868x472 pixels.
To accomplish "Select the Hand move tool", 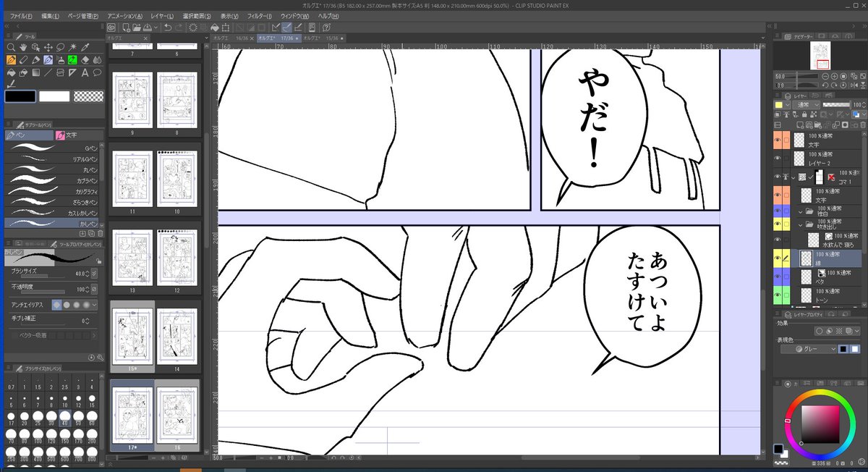I will (23, 48).
